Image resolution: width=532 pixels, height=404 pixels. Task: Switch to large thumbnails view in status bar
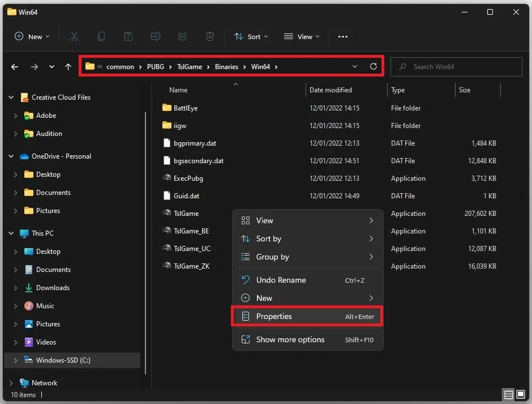[521, 394]
